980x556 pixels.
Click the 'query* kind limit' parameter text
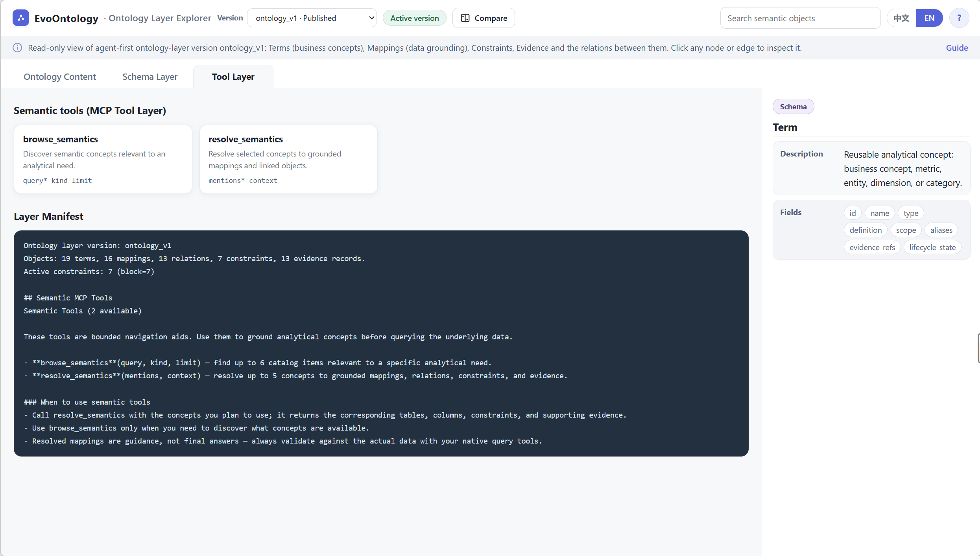pos(57,180)
